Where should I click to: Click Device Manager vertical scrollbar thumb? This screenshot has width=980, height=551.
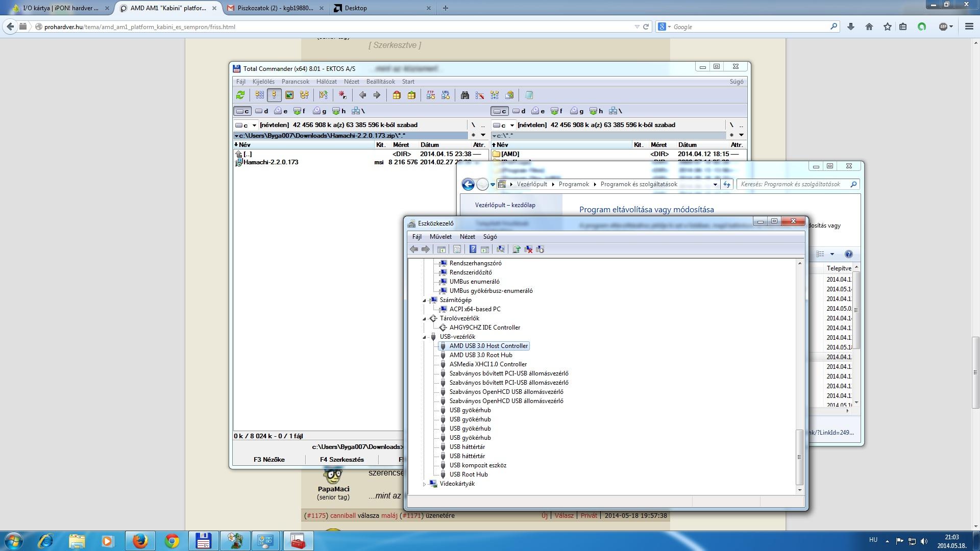coord(799,457)
